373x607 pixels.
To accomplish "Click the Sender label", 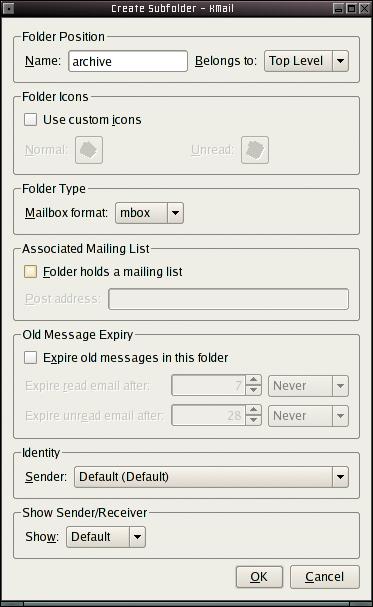I will point(46,477).
